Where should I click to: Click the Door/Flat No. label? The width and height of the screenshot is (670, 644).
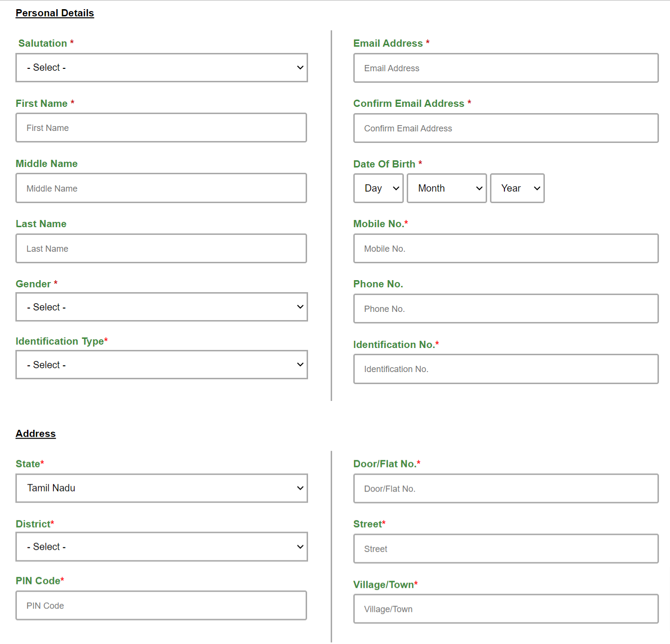385,464
